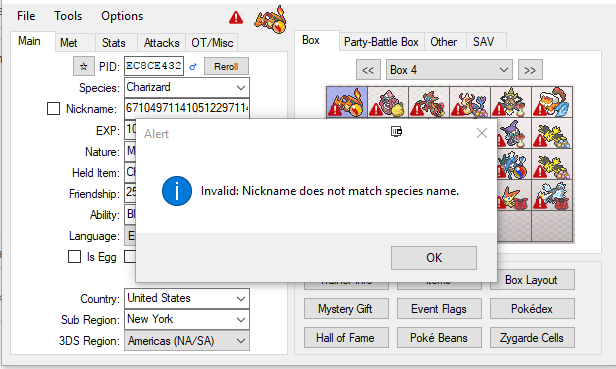Click the Held Item combo box
Viewport: 616px width, 369px height.
tap(130, 173)
